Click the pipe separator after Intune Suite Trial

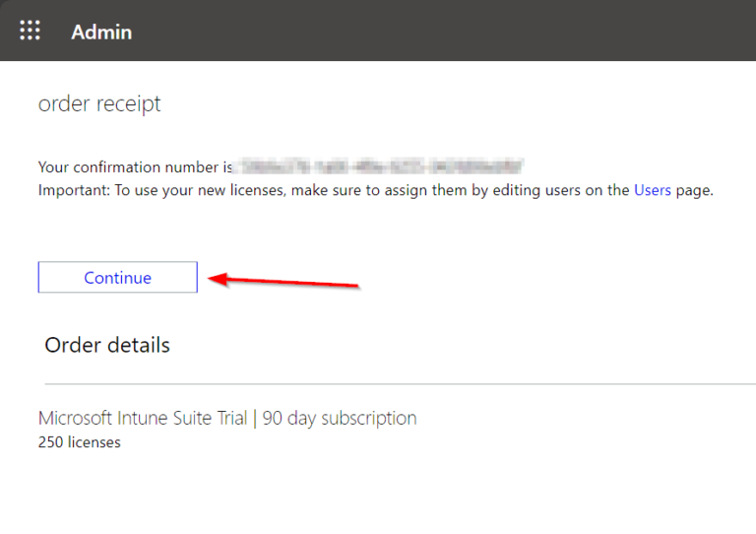point(255,418)
